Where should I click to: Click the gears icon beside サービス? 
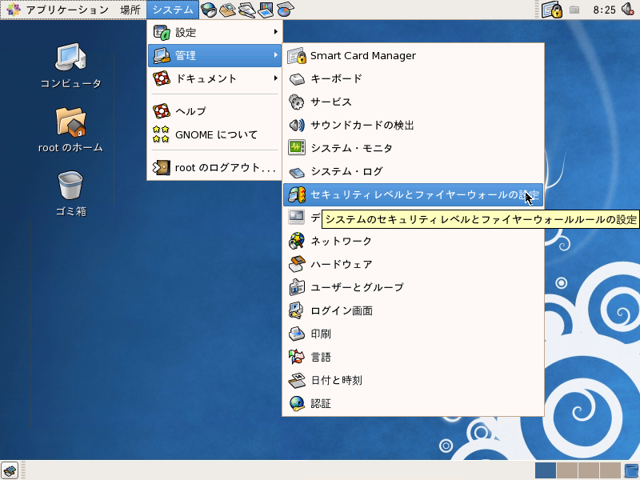point(296,102)
